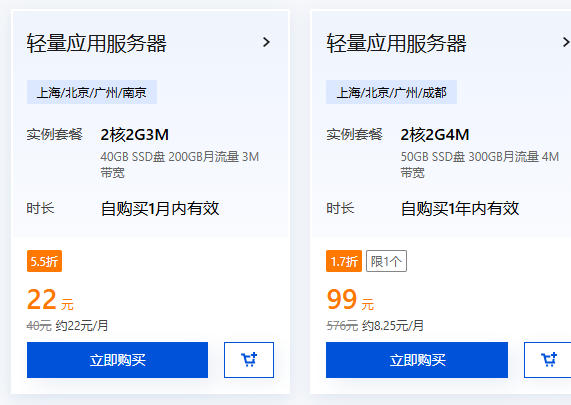The width and height of the screenshot is (571, 405).
Task: Select the 2核2G4M package name
Action: 435,135
